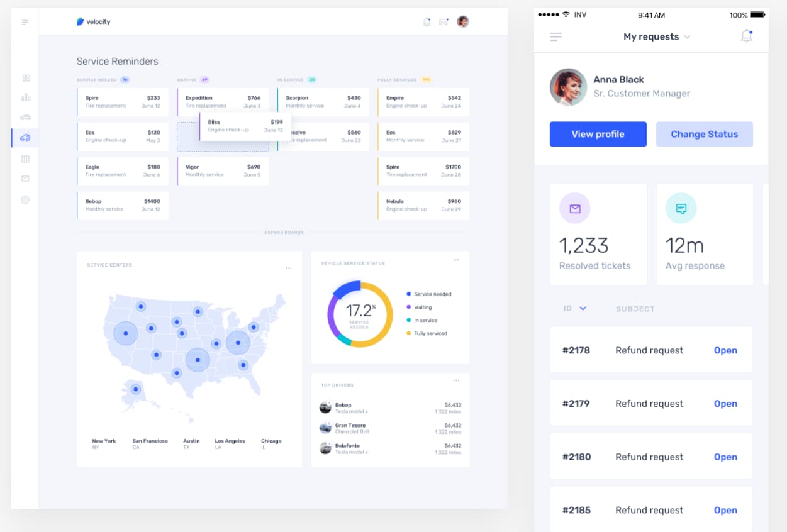The width and height of the screenshot is (787, 532).
Task: Click the donut chart showing 17.2% service needed
Action: pyautogui.click(x=359, y=313)
